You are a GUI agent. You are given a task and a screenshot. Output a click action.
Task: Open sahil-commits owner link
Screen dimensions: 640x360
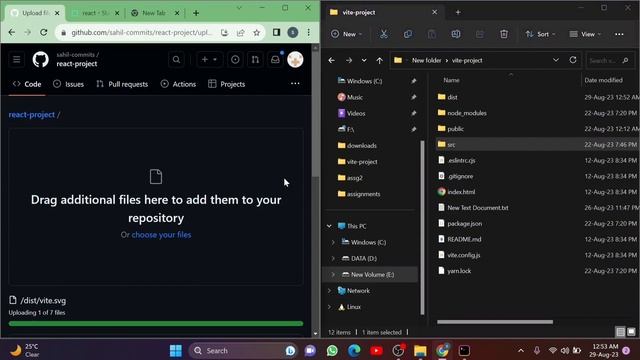point(76,54)
